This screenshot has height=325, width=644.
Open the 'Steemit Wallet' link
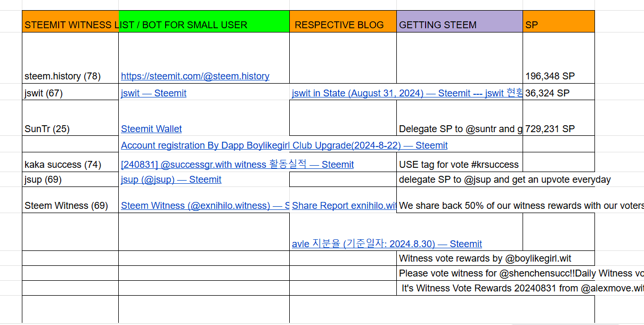pos(151,129)
